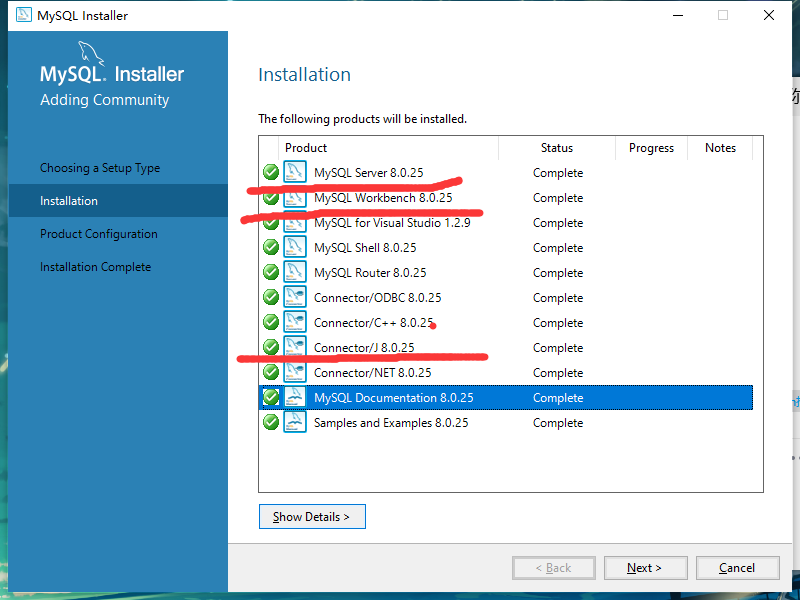The width and height of the screenshot is (800, 600).
Task: Click the Product column header
Action: [306, 148]
